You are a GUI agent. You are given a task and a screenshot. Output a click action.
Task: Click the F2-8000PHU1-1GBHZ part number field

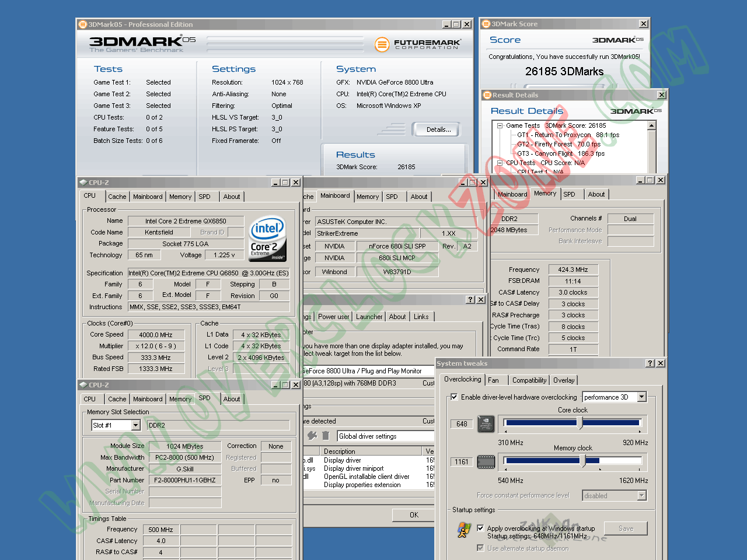pyautogui.click(x=185, y=480)
